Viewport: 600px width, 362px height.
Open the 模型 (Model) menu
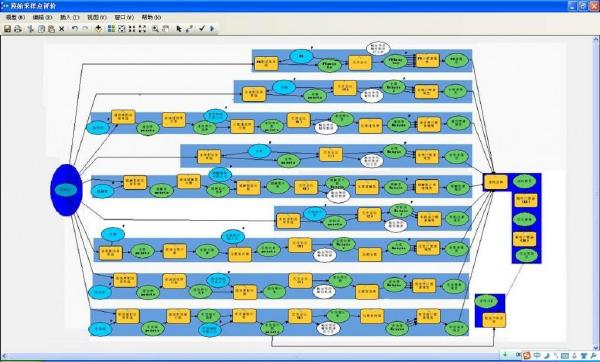point(15,17)
